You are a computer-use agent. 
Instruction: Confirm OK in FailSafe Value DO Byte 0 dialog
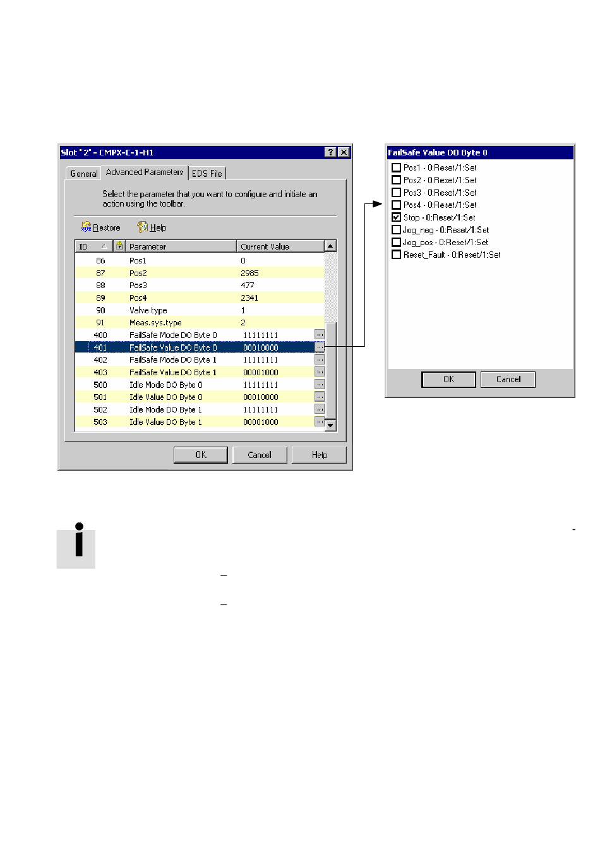[448, 379]
